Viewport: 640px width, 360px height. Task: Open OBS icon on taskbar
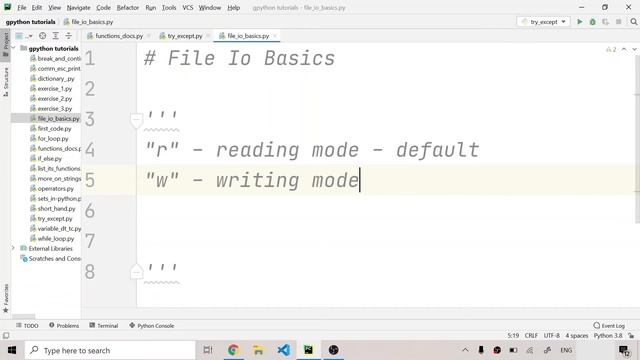(x=333, y=350)
